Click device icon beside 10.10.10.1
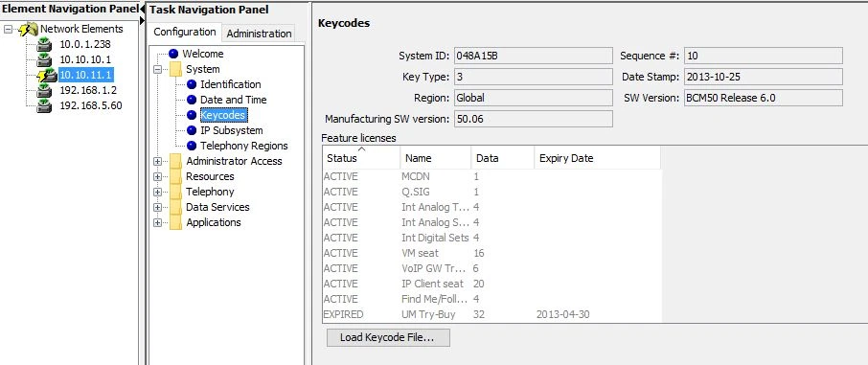 click(x=44, y=59)
